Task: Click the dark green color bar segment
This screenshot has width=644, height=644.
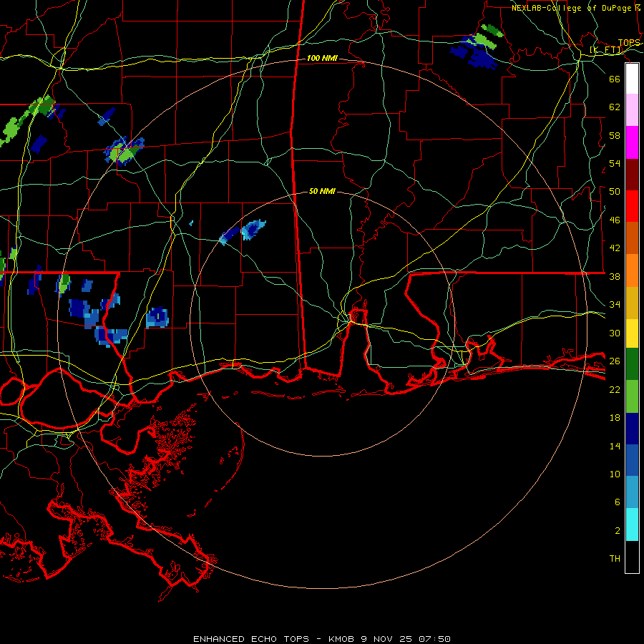Action: [x=632, y=364]
